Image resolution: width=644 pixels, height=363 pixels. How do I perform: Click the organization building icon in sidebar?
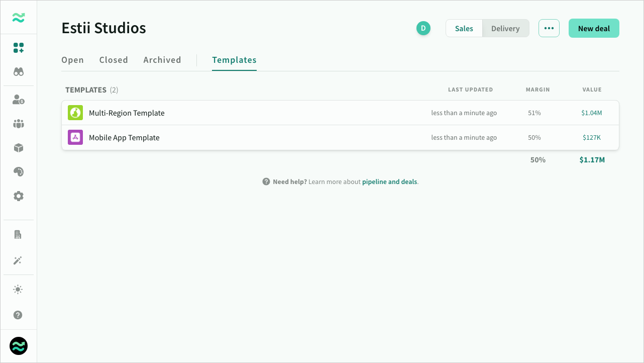point(19,234)
